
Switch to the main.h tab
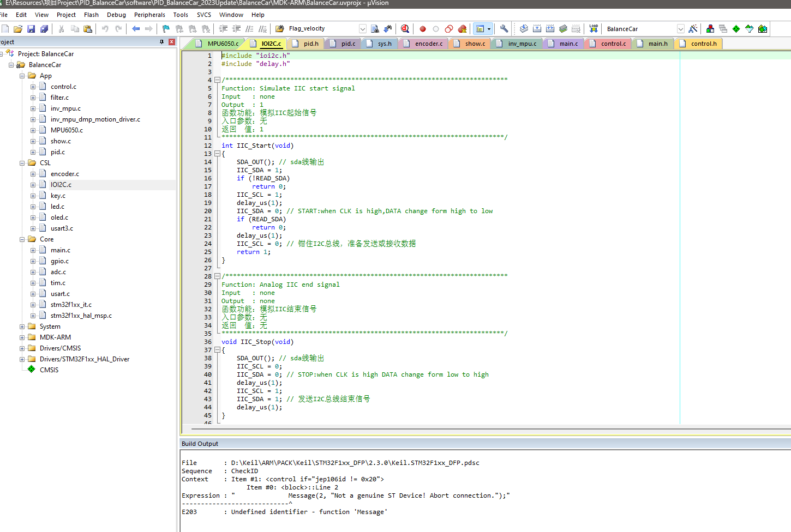(652, 44)
